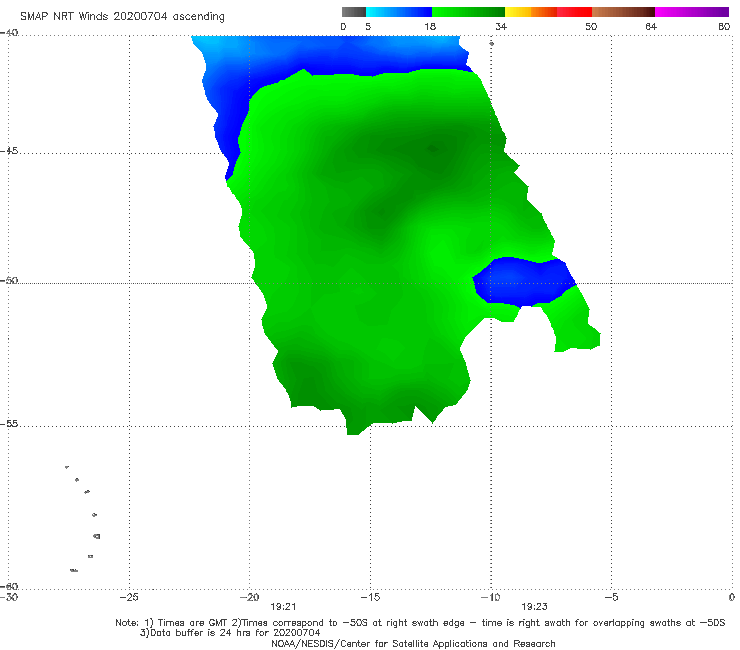Click the longitude label -15
The width and height of the screenshot is (740, 650).
click(x=370, y=597)
